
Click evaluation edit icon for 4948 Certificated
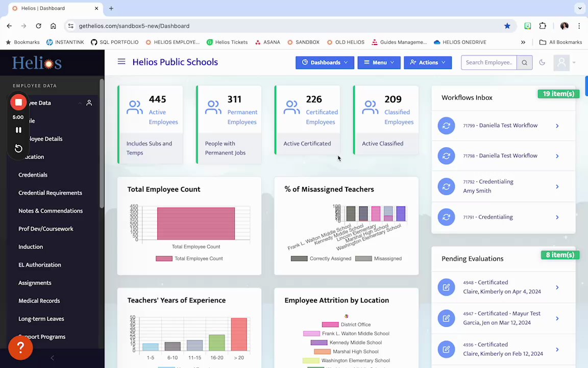click(x=446, y=287)
